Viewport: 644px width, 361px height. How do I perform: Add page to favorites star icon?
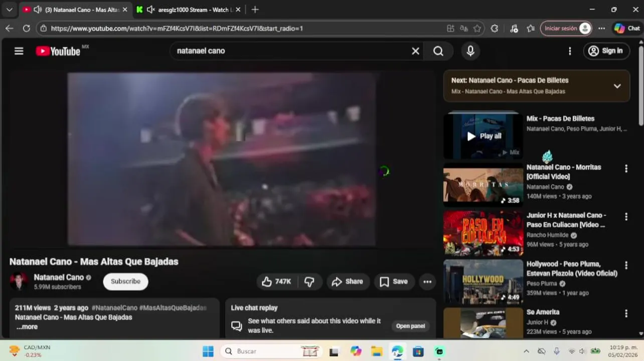477,29
